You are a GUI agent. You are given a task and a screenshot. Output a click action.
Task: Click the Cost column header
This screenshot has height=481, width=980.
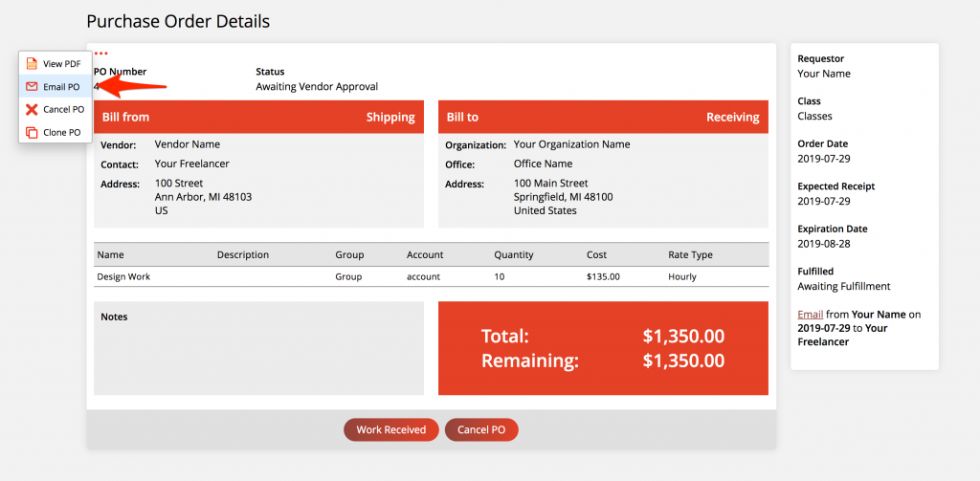coord(596,255)
